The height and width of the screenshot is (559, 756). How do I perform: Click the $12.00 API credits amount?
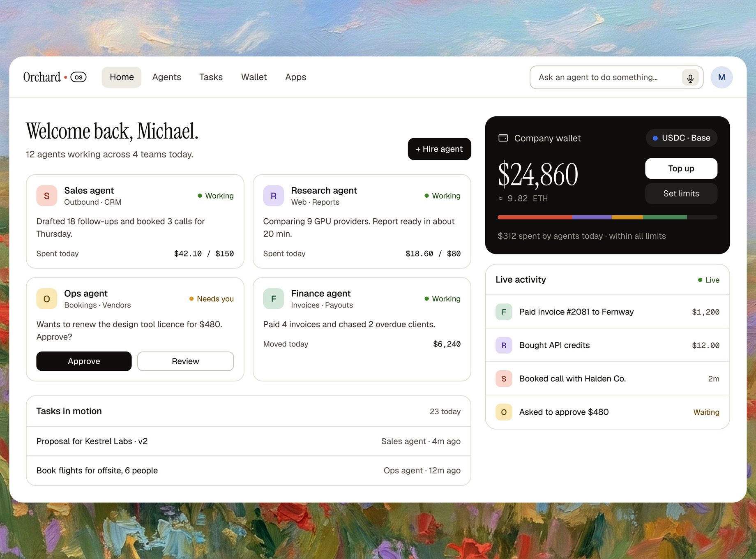[705, 345]
